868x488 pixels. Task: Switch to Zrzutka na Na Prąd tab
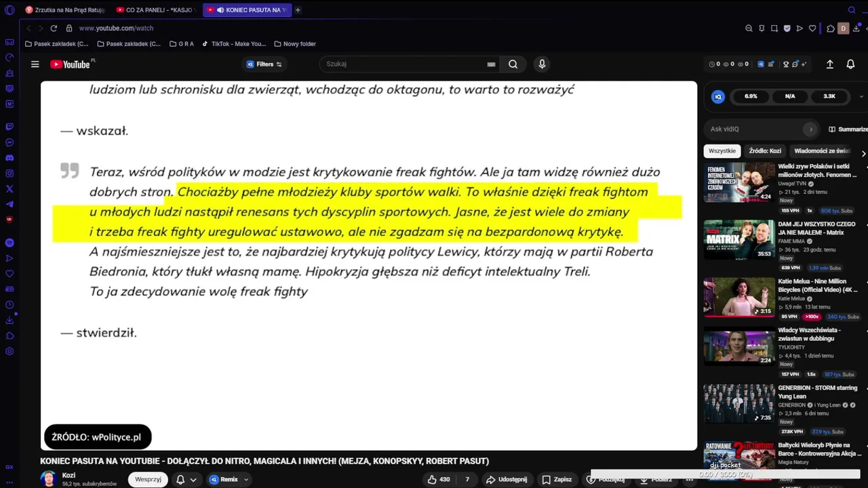pyautogui.click(x=65, y=10)
